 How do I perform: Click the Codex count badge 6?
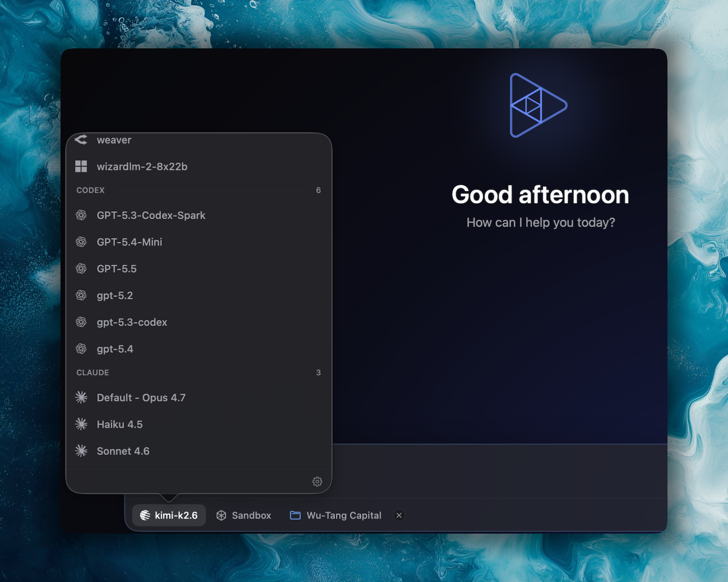(318, 190)
